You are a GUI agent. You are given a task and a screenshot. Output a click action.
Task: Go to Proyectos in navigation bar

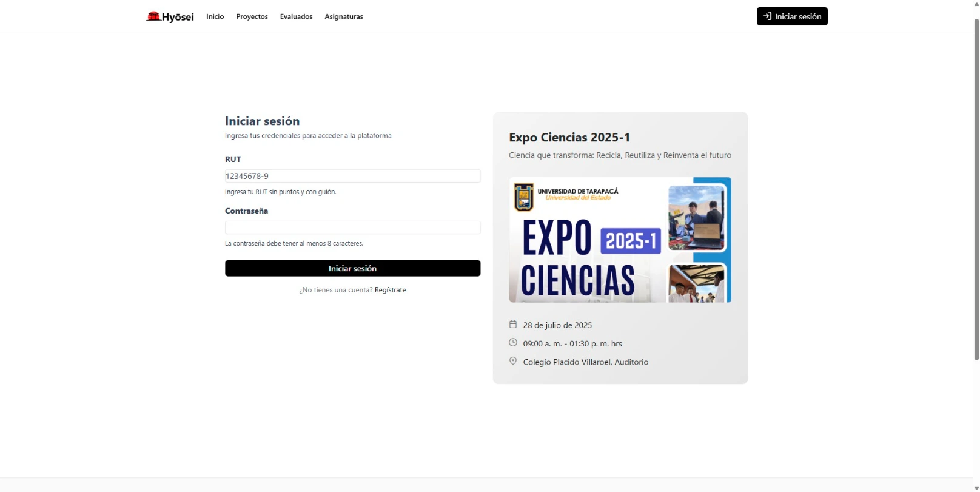click(252, 16)
